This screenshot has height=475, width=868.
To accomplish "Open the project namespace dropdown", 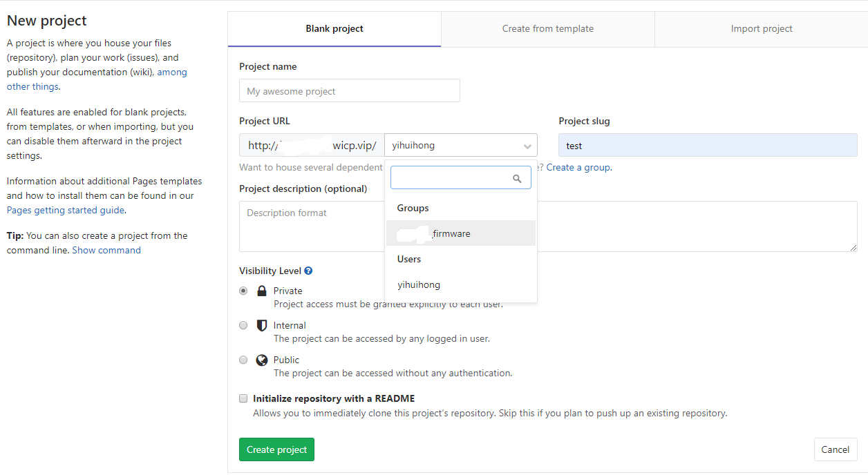I will (461, 145).
